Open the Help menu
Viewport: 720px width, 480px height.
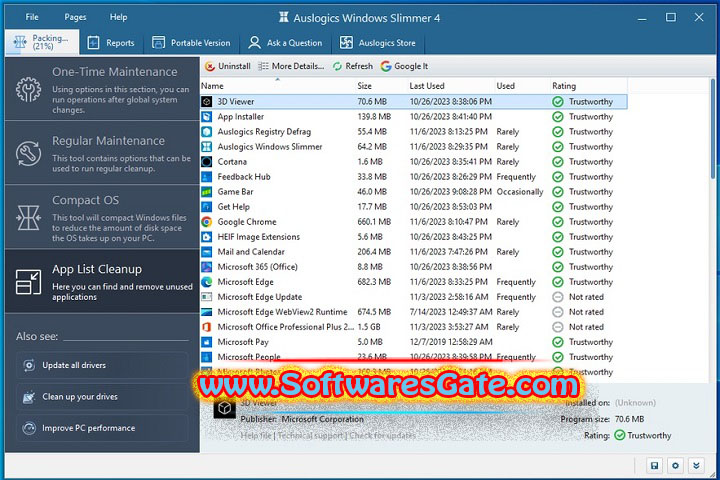tap(118, 17)
